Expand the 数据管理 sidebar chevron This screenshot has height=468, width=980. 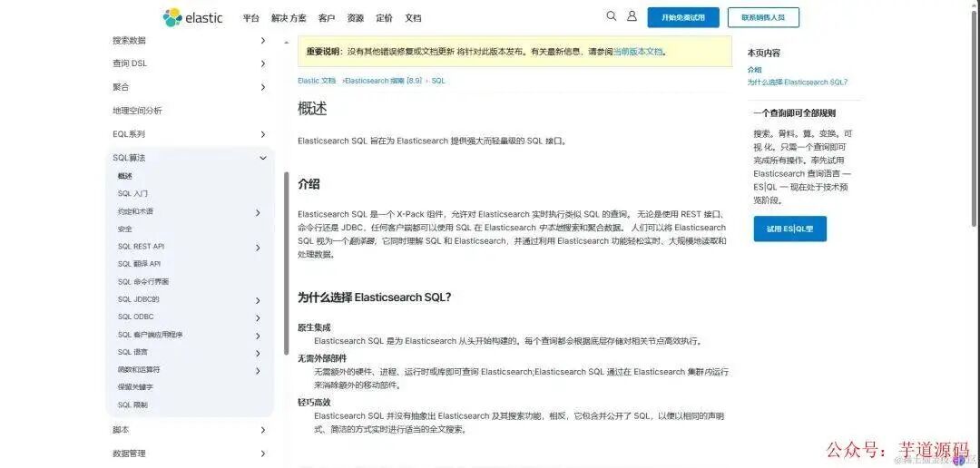click(x=262, y=453)
